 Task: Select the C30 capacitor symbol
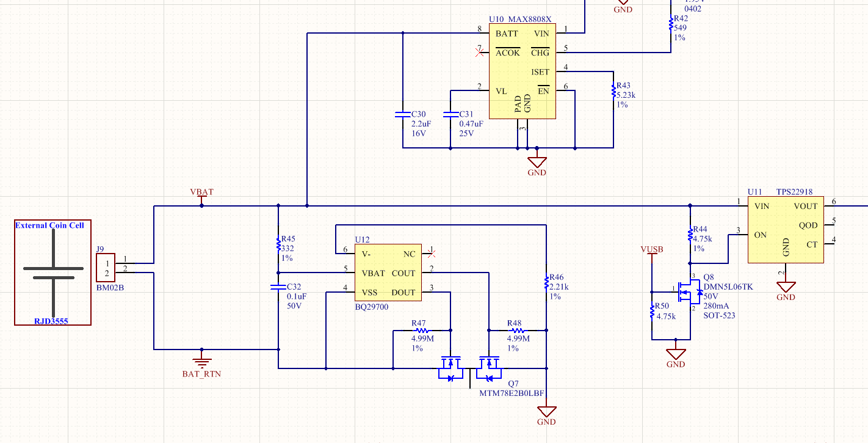click(402, 114)
